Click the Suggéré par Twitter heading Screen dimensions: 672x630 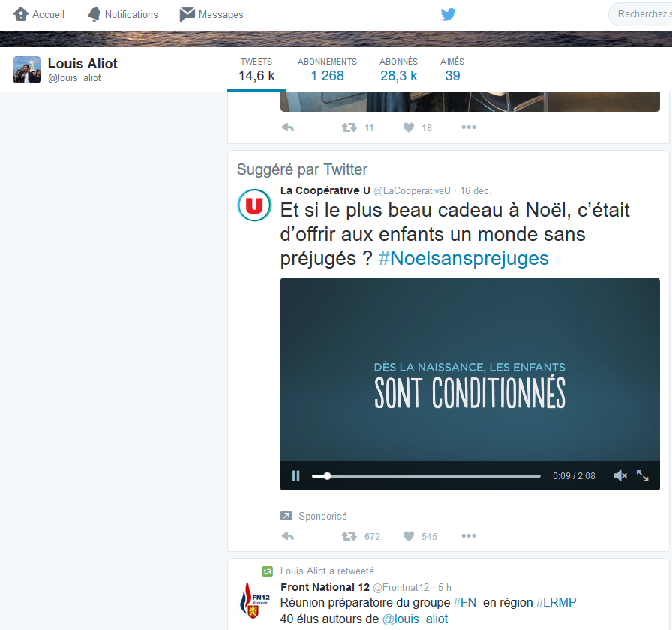(301, 169)
